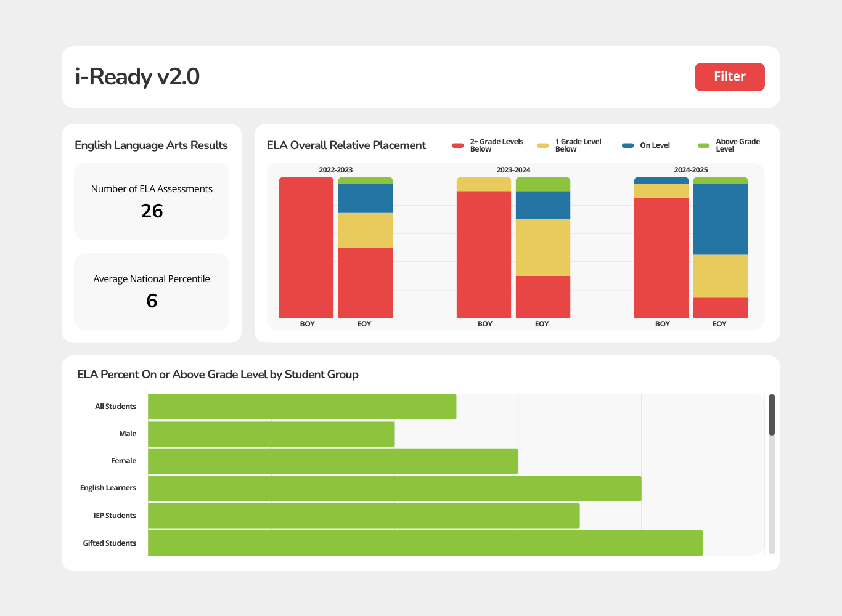Click the Gifted Students bar
This screenshot has width=842, height=616.
tap(425, 543)
